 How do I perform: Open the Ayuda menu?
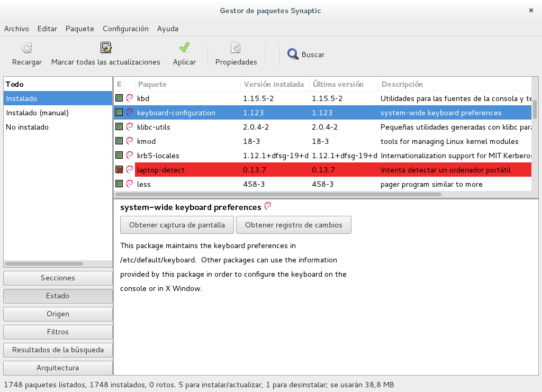[x=168, y=29]
